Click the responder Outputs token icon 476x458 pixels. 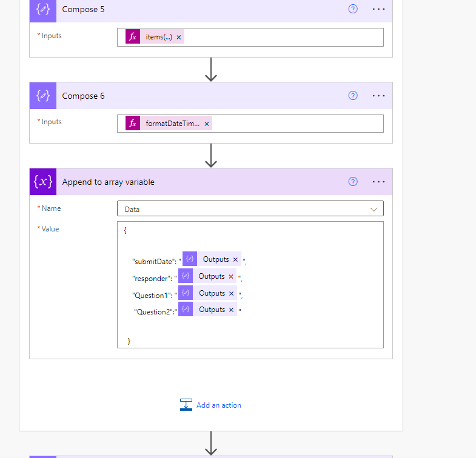pyautogui.click(x=186, y=276)
